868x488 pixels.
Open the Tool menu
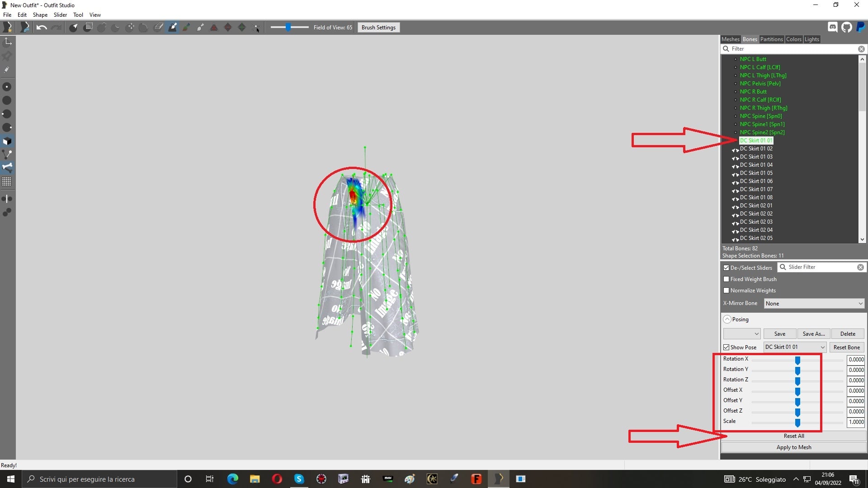[78, 15]
